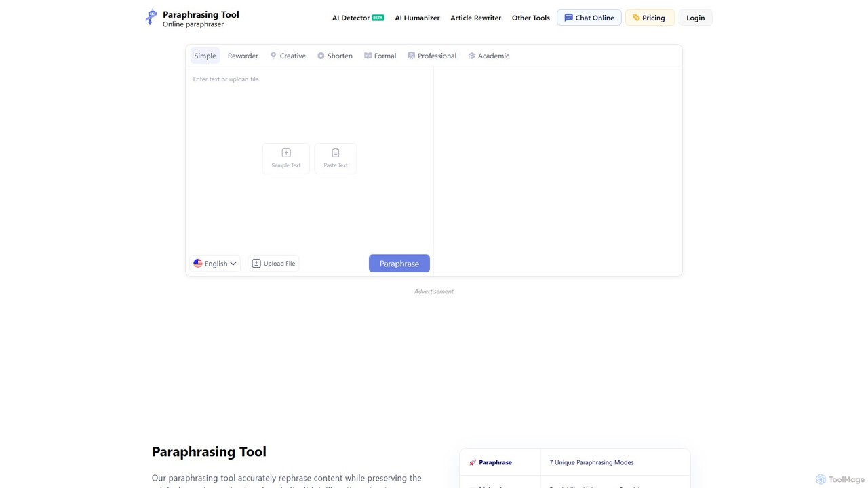Select the Simple paraphrasing mode tab
The width and height of the screenshot is (868, 488).
205,56
